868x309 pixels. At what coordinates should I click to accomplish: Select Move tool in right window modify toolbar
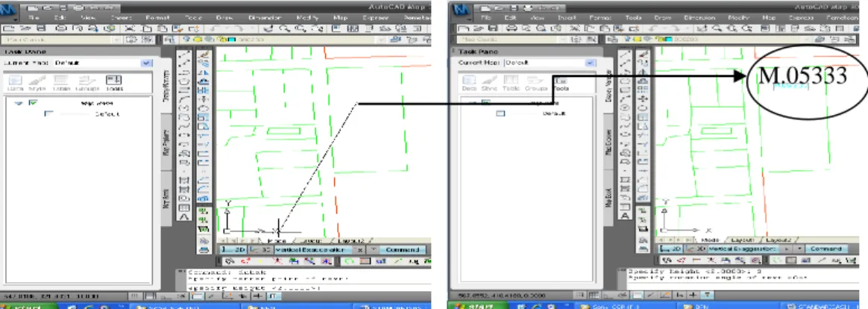644,99
